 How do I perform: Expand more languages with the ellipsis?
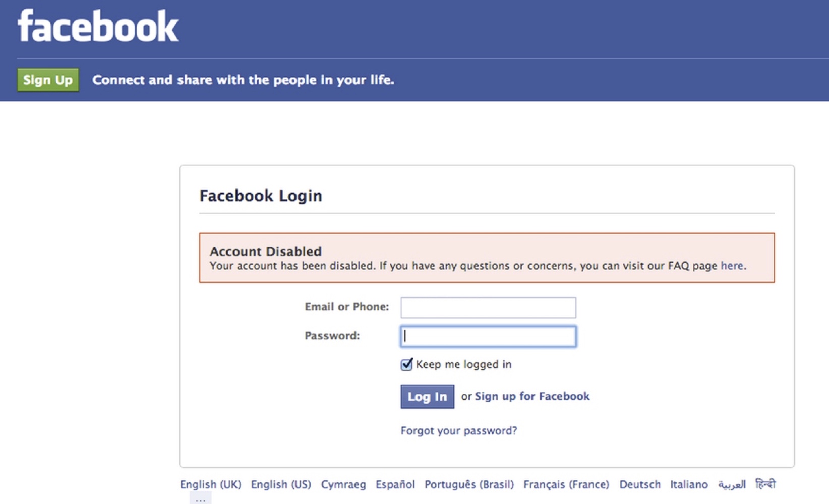(200, 499)
